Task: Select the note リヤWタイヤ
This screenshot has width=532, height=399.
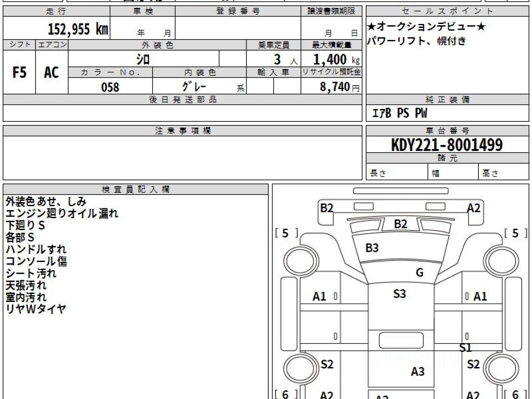Action: [36, 309]
